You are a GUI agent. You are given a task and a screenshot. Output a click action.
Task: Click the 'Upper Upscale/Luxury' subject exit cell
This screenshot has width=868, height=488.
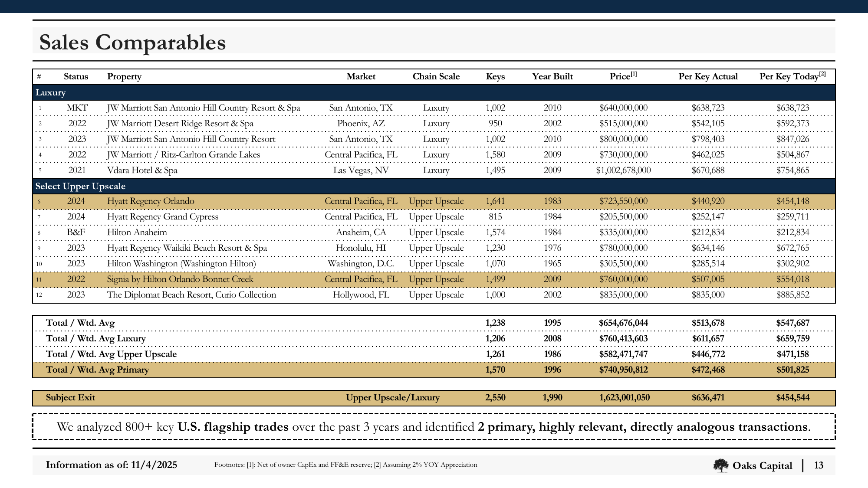(393, 397)
